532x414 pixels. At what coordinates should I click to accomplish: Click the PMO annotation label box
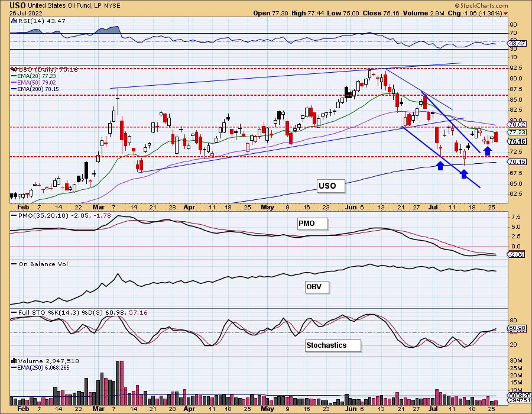point(313,224)
